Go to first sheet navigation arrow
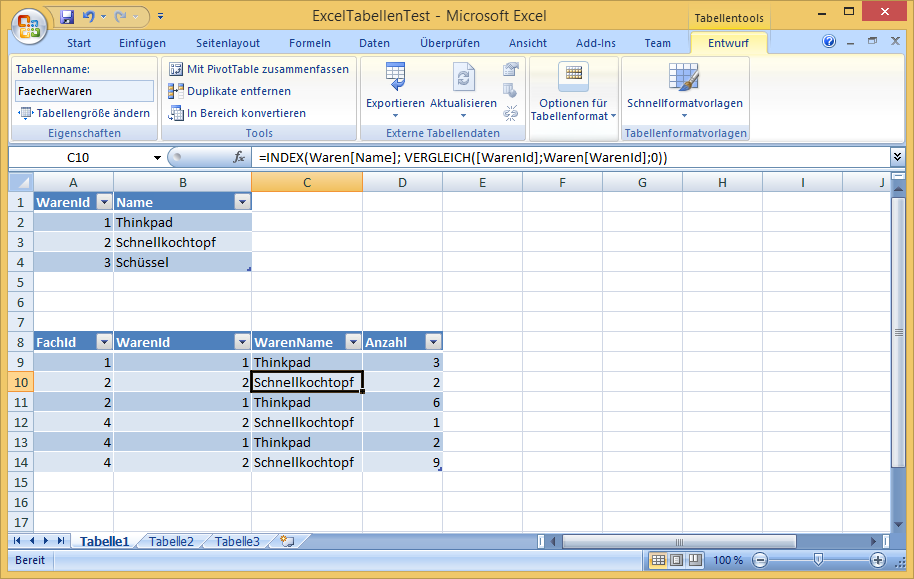914x579 pixels. [x=17, y=541]
